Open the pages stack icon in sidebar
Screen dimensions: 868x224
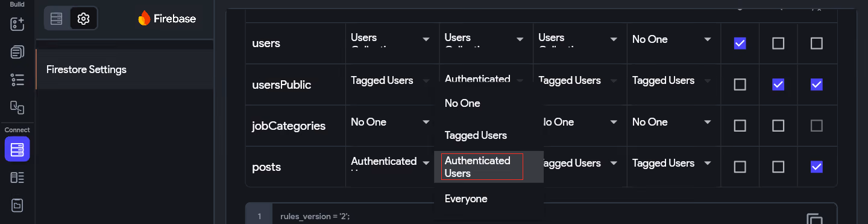(17, 52)
